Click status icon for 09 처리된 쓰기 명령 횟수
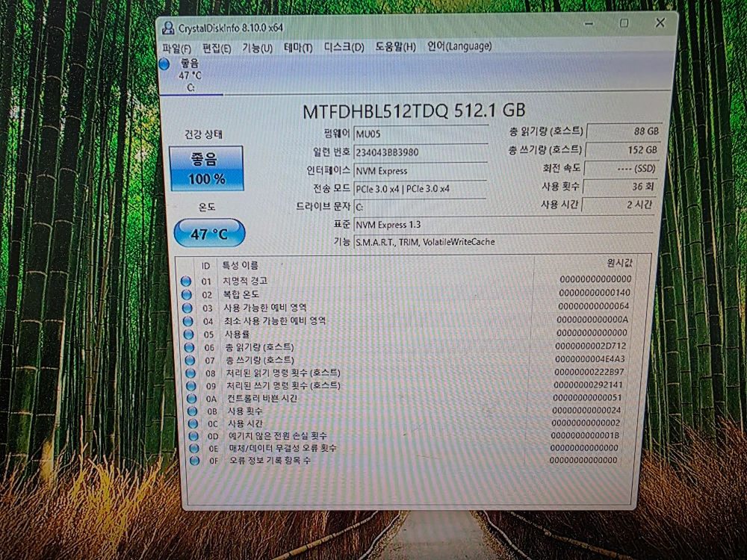 click(191, 386)
